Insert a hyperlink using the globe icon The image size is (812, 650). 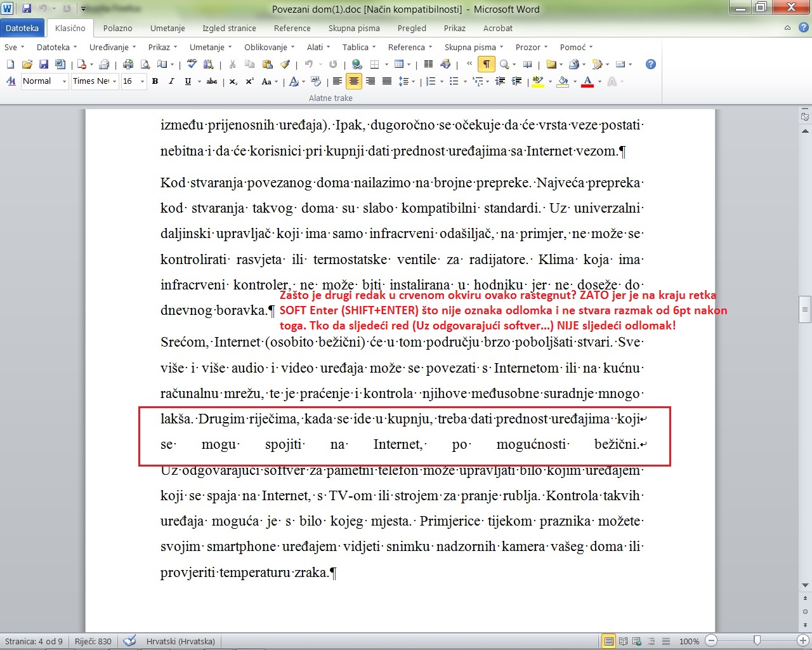tap(357, 64)
